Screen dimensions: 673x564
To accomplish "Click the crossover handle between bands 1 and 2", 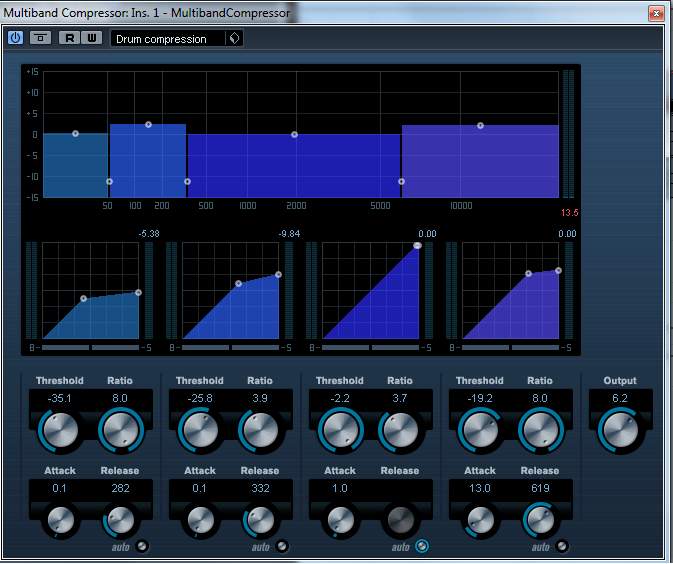I will coord(109,182).
